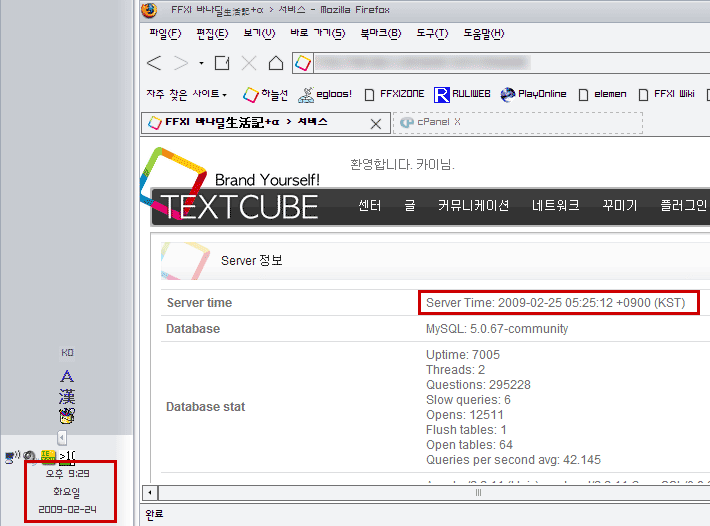The height and width of the screenshot is (526, 710).
Task: Click the Firefox back arrow
Action: pyautogui.click(x=154, y=63)
